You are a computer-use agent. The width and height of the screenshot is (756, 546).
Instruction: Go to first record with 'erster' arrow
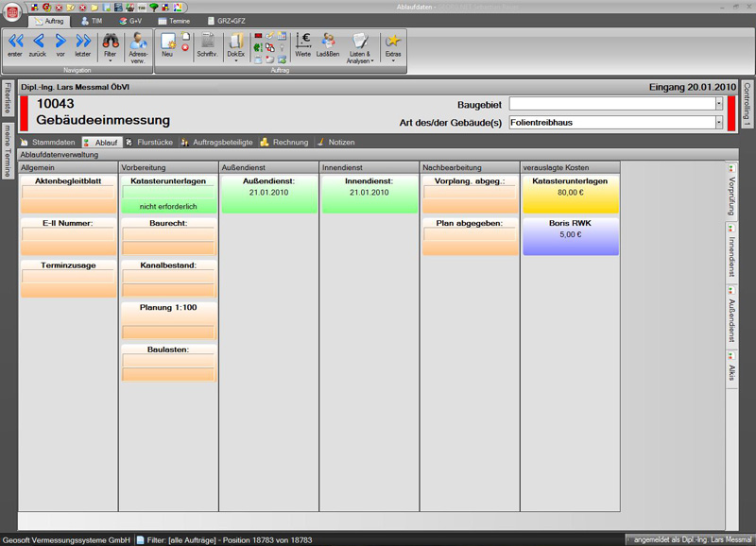click(15, 43)
